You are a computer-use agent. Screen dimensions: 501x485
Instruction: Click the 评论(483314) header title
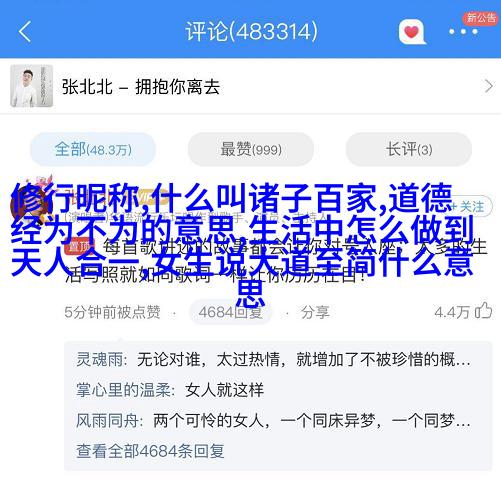click(x=252, y=32)
